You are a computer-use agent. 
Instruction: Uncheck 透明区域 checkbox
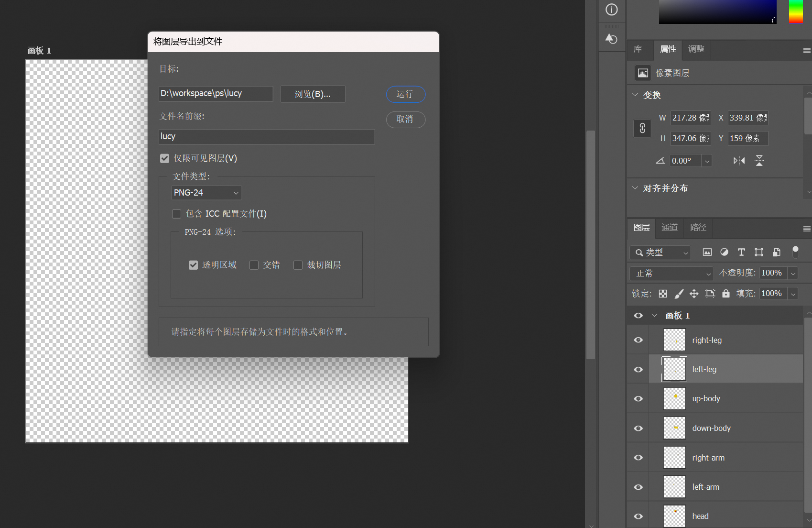(x=193, y=265)
